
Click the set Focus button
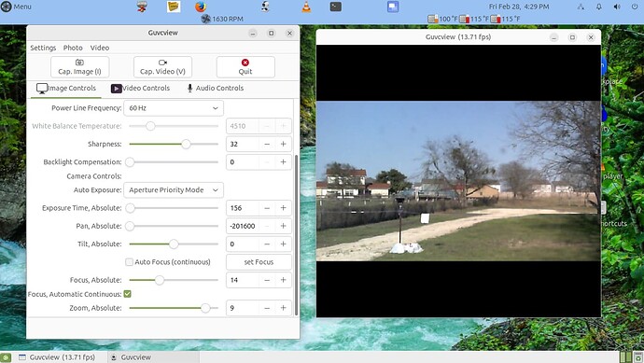(259, 262)
